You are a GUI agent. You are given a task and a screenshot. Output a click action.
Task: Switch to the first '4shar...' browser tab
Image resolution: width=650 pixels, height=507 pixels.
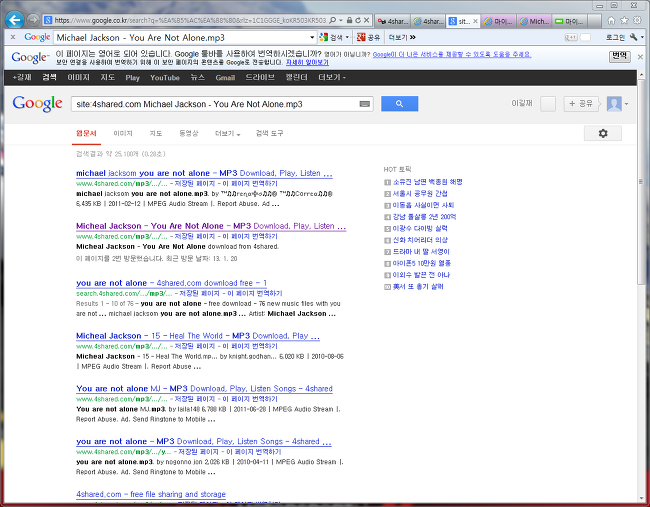[x=393, y=21]
